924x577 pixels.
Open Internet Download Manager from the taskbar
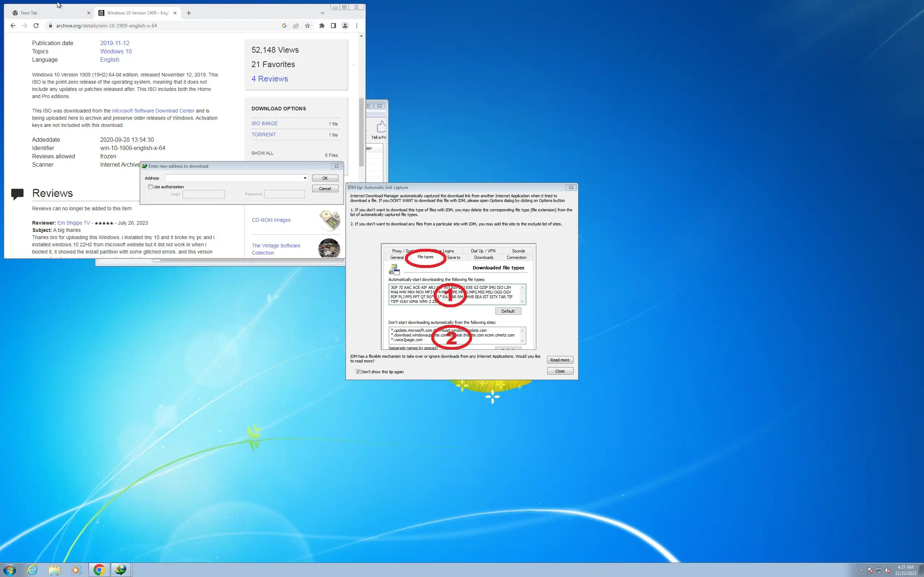121,570
